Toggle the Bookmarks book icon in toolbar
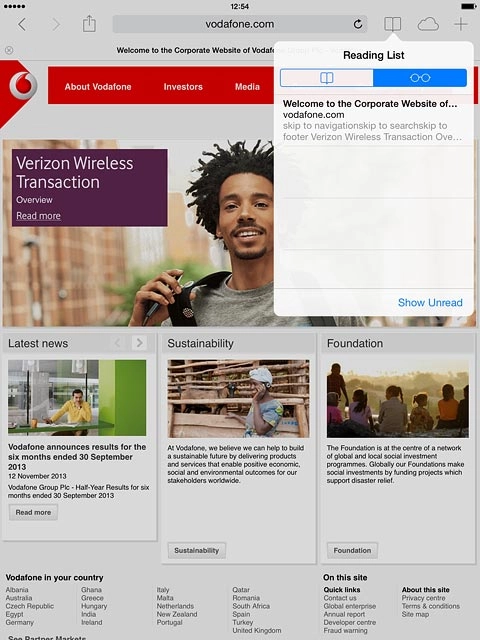 pyautogui.click(x=393, y=24)
